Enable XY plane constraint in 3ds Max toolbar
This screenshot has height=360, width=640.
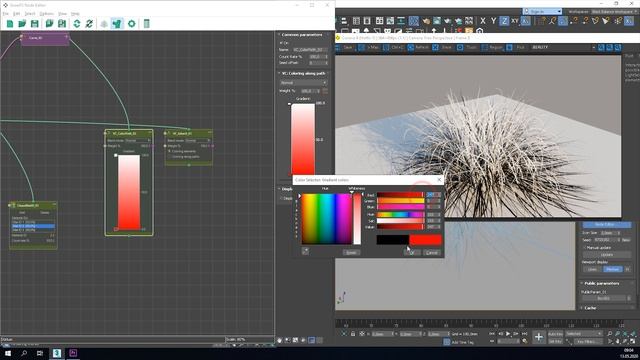click(x=515, y=21)
